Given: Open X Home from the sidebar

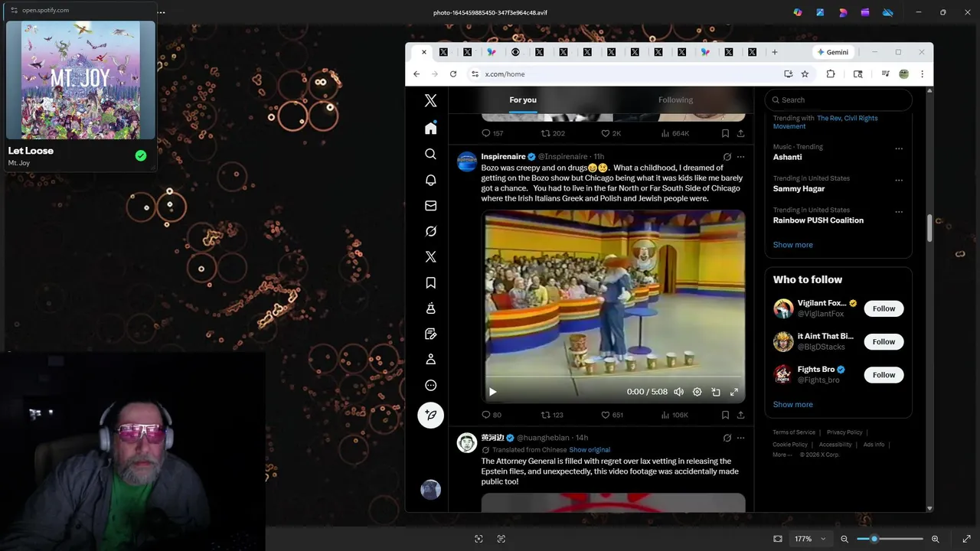Looking at the screenshot, I should (x=430, y=128).
